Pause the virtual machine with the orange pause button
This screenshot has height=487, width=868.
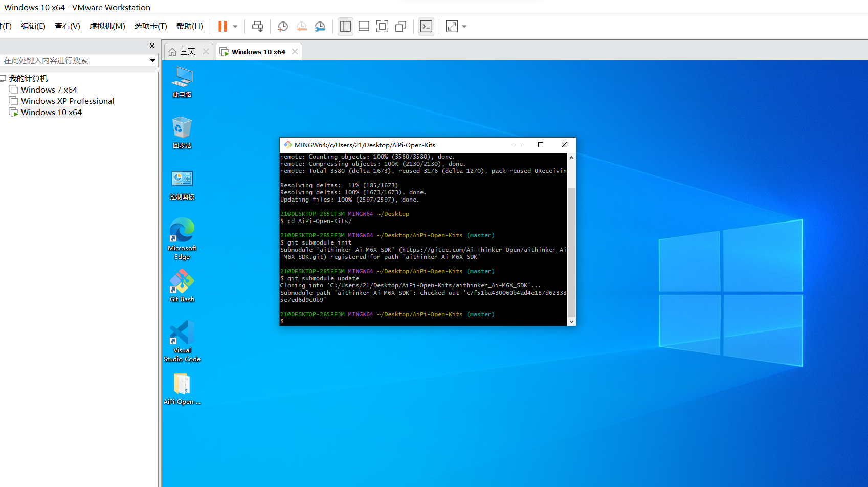[222, 26]
